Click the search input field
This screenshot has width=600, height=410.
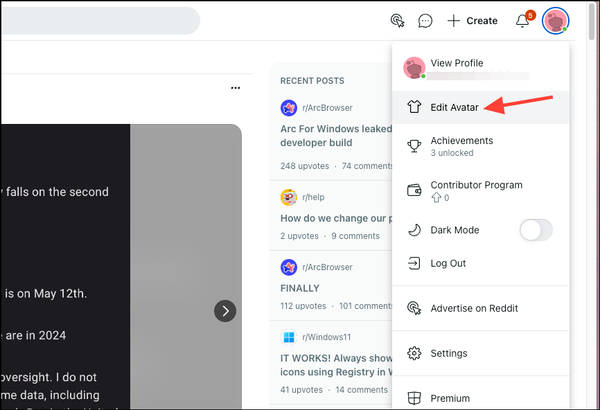100,21
